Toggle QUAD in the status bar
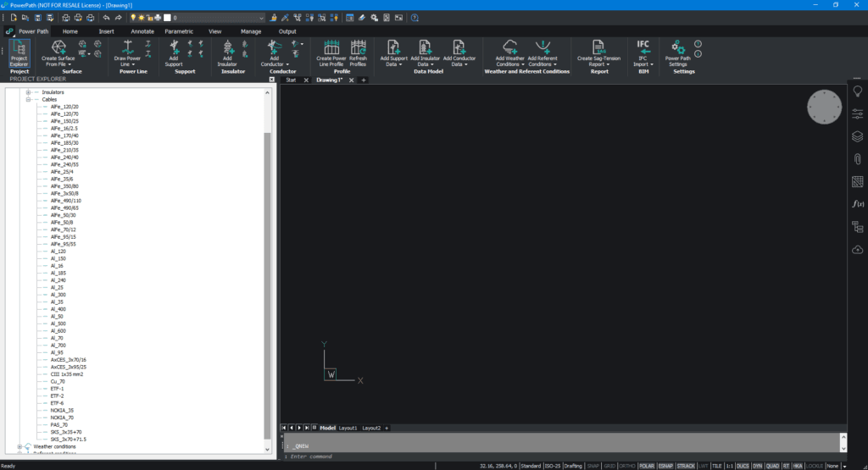Viewport: 868px width, 470px height. click(772, 466)
